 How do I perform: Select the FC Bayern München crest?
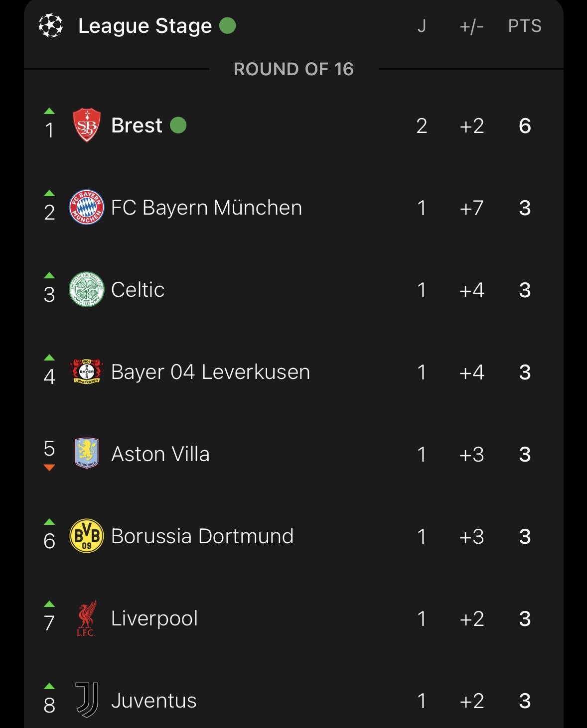click(87, 207)
